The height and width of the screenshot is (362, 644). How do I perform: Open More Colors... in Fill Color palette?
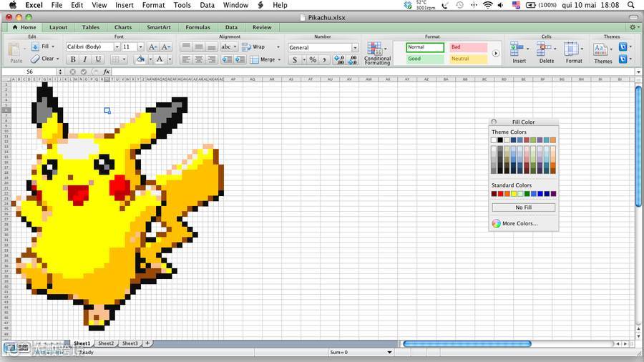(515, 223)
